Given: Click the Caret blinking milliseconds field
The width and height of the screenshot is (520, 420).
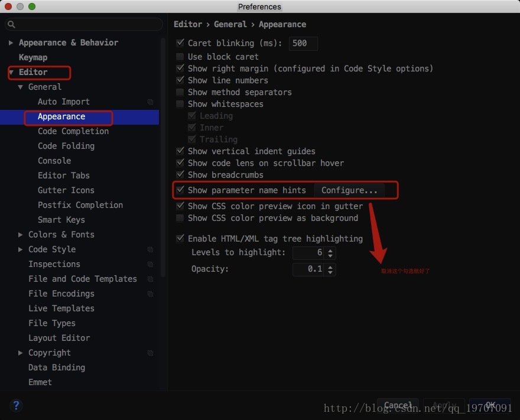Looking at the screenshot, I should pyautogui.click(x=303, y=43).
